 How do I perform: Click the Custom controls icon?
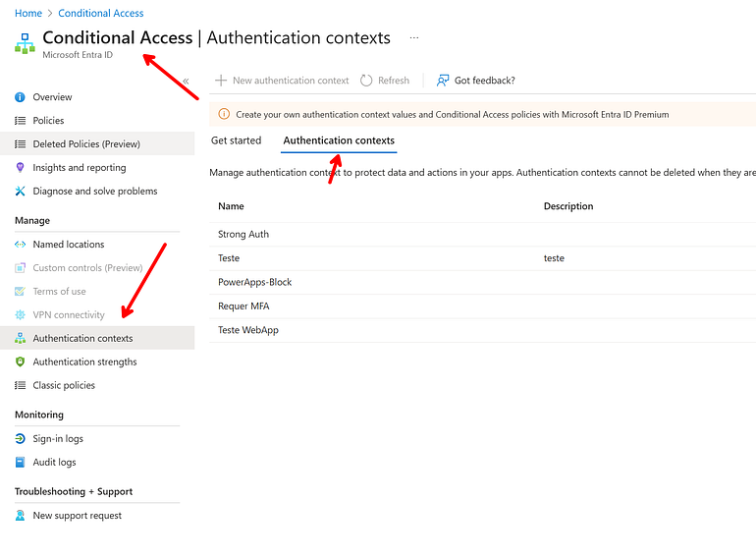click(20, 267)
